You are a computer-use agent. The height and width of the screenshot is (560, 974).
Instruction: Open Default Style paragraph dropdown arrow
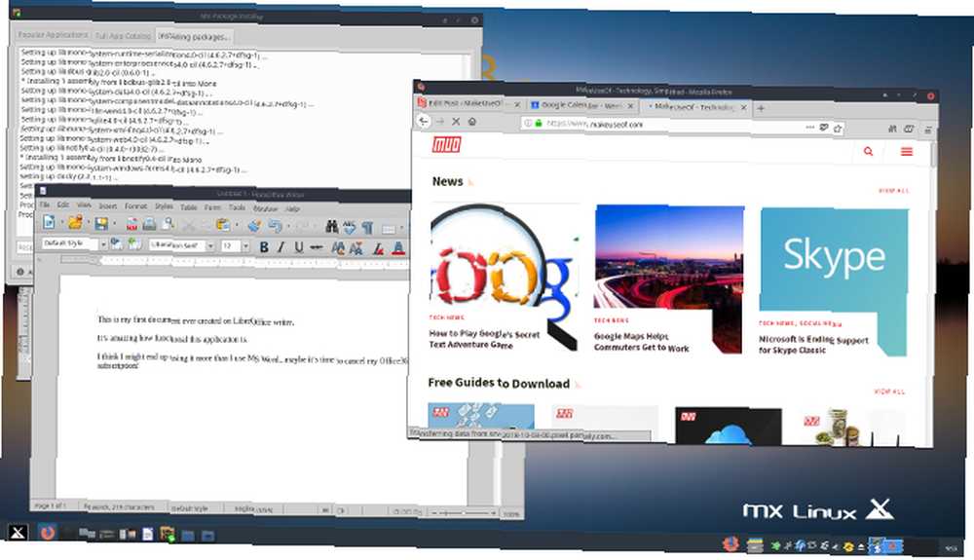click(102, 244)
